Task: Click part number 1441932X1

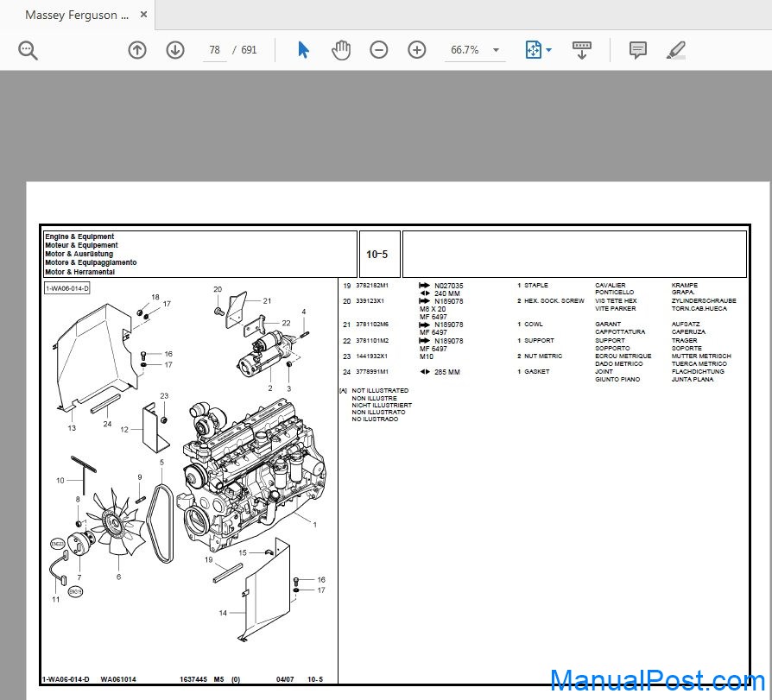Action: coord(371,356)
